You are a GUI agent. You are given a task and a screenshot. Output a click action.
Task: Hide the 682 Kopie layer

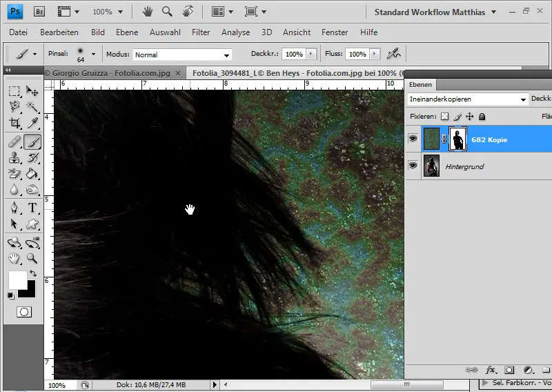(x=413, y=139)
